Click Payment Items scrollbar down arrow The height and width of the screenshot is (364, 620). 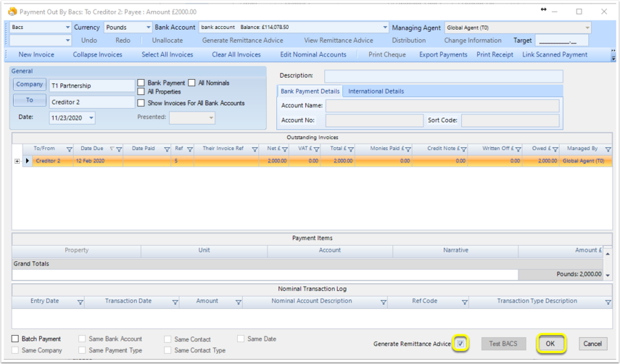pos(608,275)
